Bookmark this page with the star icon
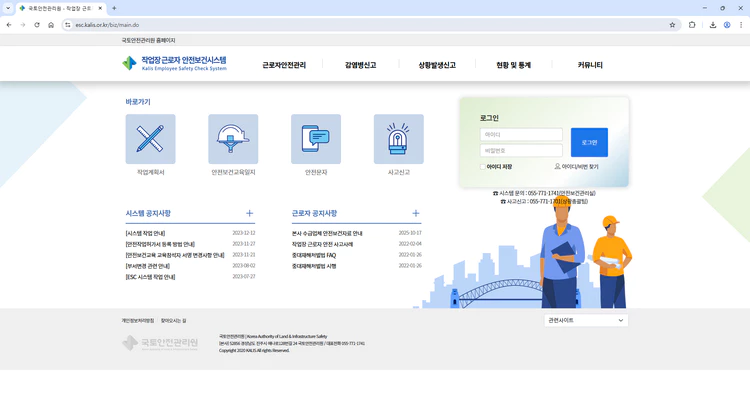 [x=672, y=25]
